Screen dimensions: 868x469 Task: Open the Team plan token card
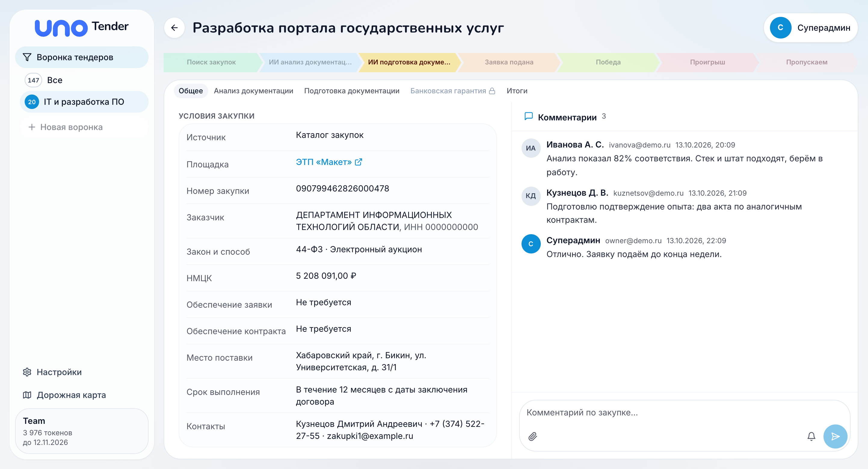(x=82, y=431)
